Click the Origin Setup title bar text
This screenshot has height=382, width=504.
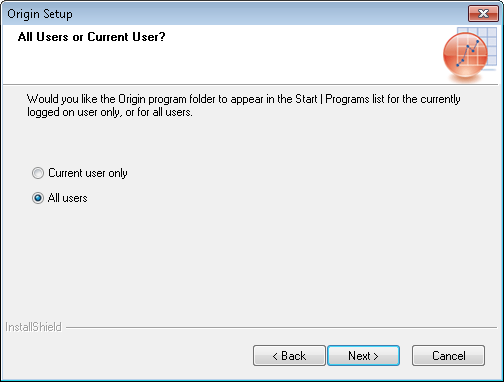[x=40, y=14]
